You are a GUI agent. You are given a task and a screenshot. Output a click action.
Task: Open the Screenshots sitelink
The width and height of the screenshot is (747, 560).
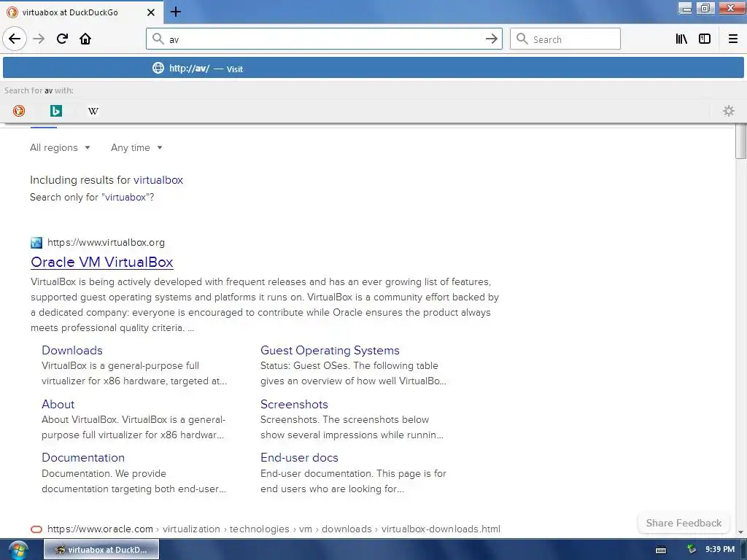click(294, 404)
